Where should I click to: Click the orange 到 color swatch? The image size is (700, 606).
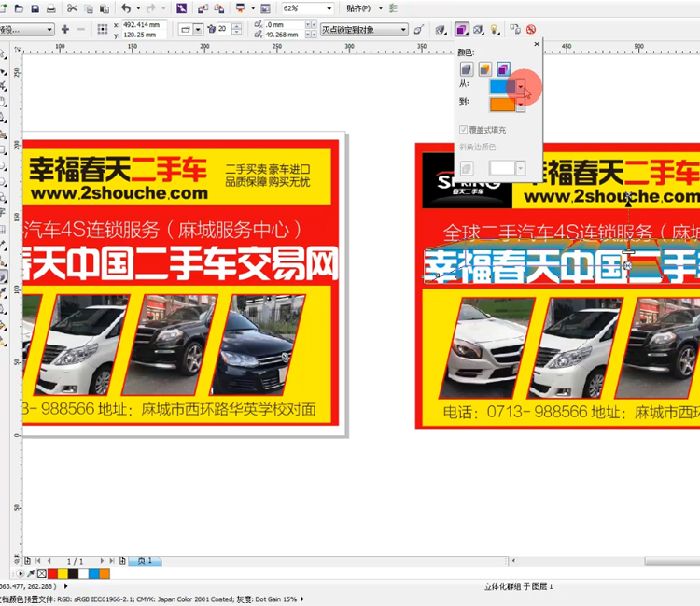click(x=503, y=105)
